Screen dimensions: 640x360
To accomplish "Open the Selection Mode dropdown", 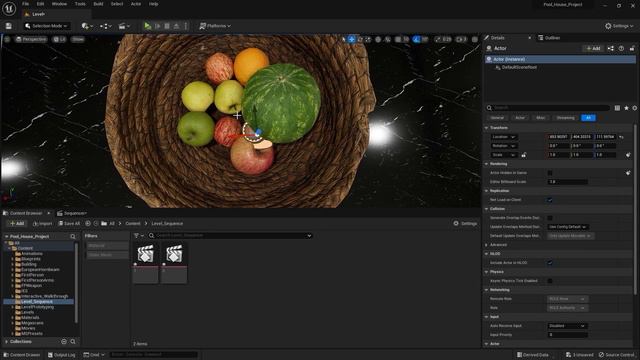I will coord(46,26).
